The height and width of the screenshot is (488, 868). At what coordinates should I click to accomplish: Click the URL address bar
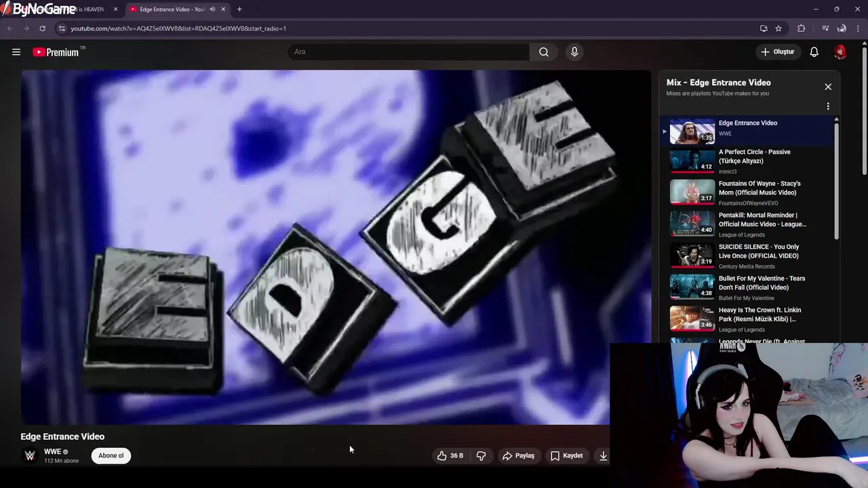pos(407,28)
